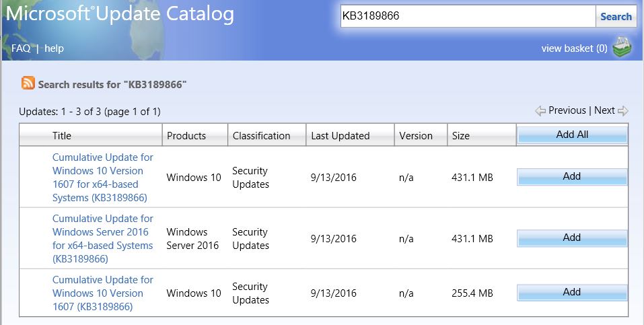Select 'Search results for "KB3189866"' heading
Screen dimensions: 644x325
click(112, 85)
